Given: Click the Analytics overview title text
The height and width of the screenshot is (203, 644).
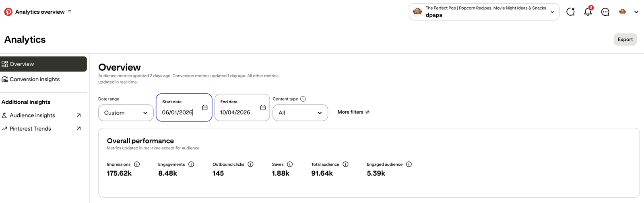Looking at the screenshot, I should coord(40,12).
